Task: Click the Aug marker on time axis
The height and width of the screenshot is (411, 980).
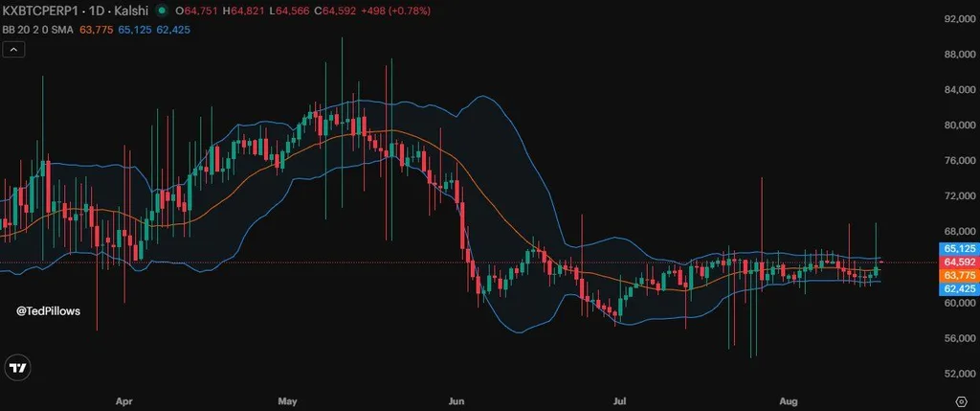Action: pyautogui.click(x=789, y=400)
